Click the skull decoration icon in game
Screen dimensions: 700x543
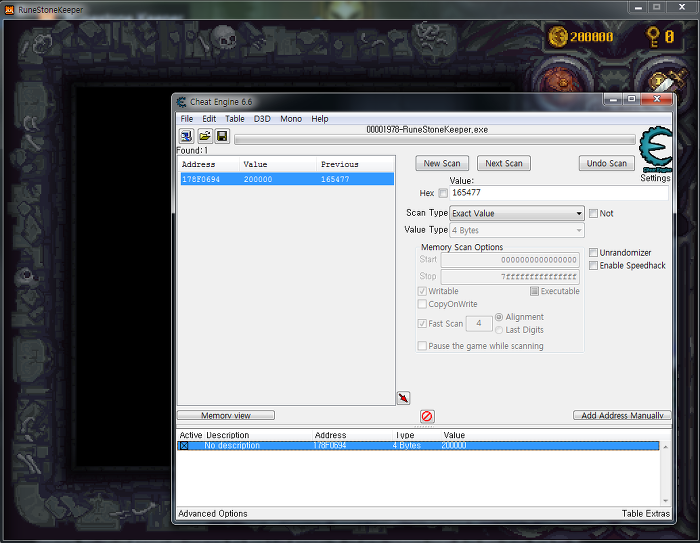(225, 37)
